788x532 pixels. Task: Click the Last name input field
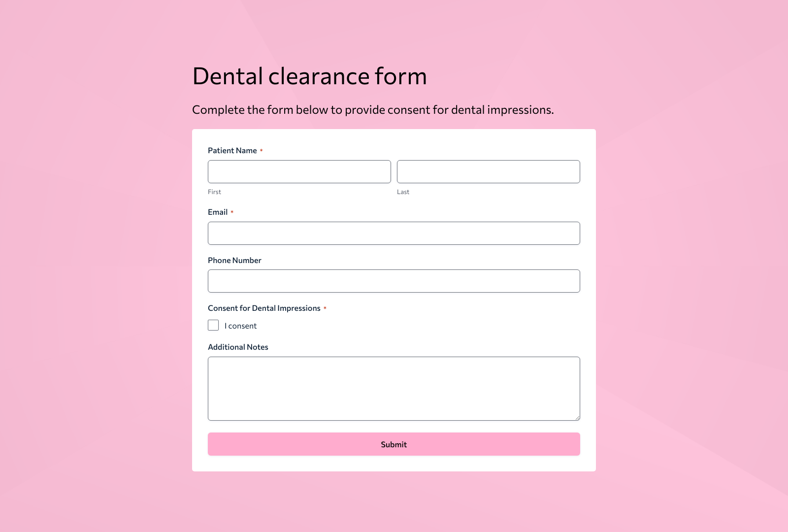[x=488, y=171]
